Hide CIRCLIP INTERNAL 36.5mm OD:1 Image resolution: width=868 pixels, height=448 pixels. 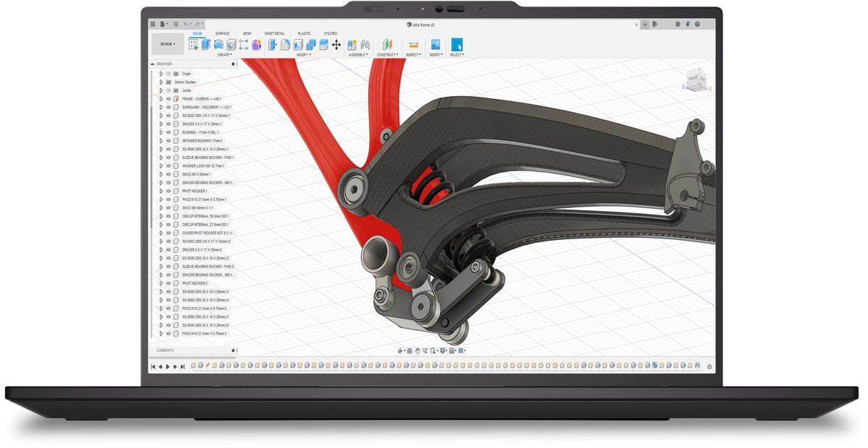[168, 216]
